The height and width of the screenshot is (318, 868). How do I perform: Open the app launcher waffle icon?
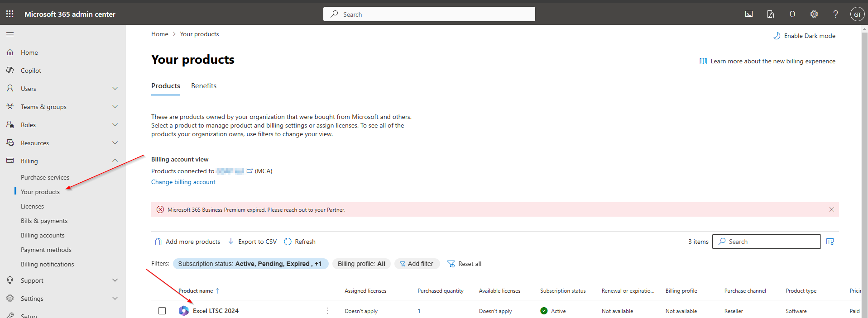pyautogui.click(x=10, y=14)
